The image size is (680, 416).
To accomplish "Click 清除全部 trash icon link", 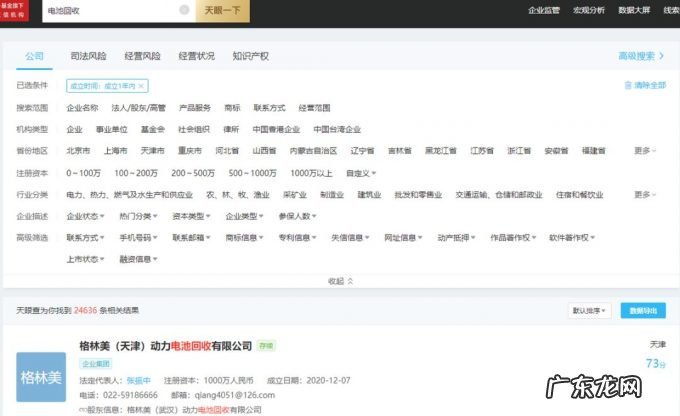I will click(x=645, y=85).
